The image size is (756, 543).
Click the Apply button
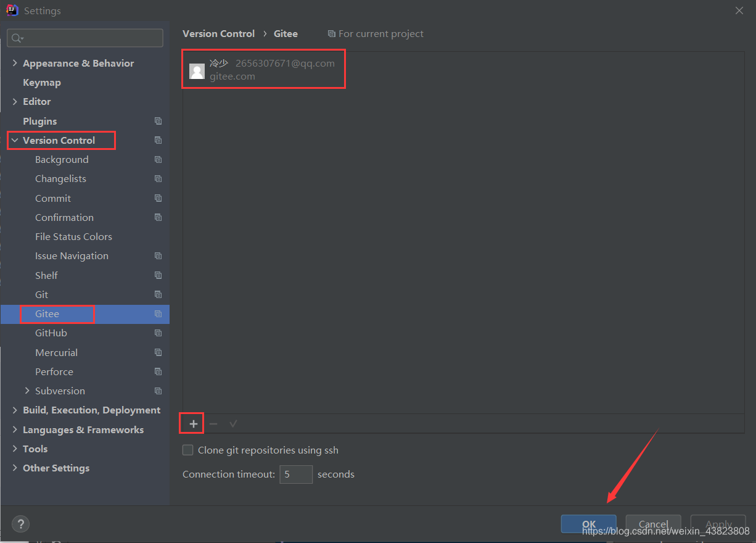pos(718,524)
